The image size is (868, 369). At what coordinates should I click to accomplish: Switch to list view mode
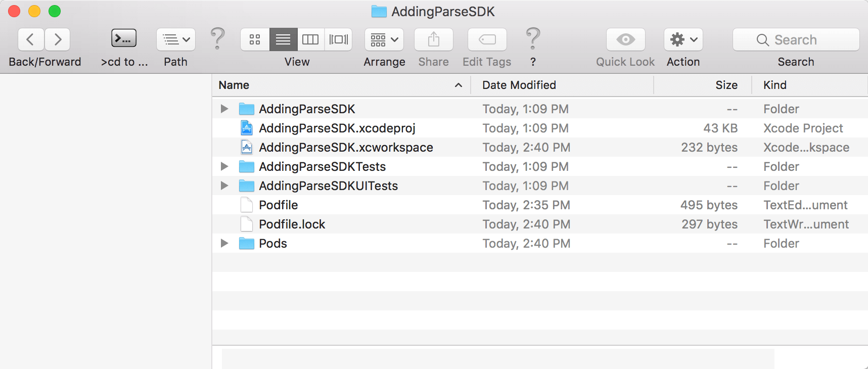(x=283, y=39)
